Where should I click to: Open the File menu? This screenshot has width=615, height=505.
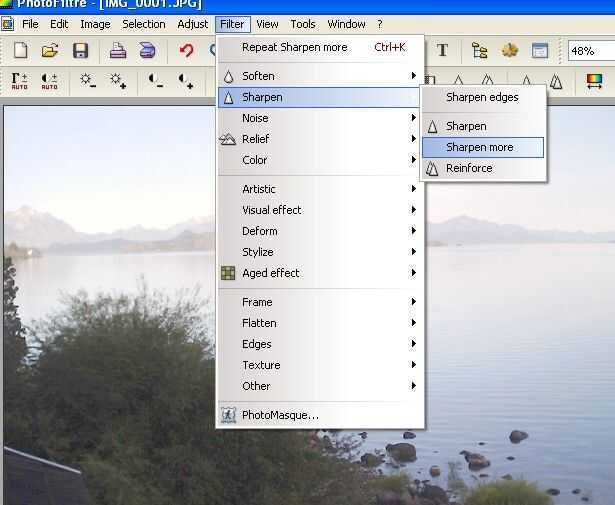(30, 24)
